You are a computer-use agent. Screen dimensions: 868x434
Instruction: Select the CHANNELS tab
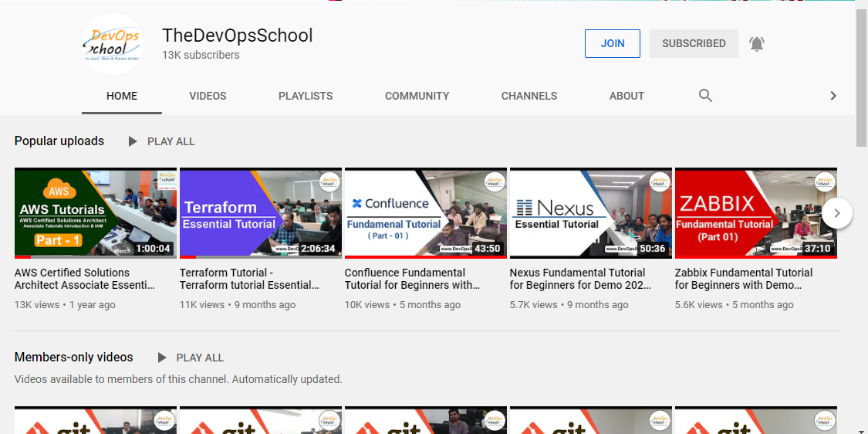click(x=529, y=96)
